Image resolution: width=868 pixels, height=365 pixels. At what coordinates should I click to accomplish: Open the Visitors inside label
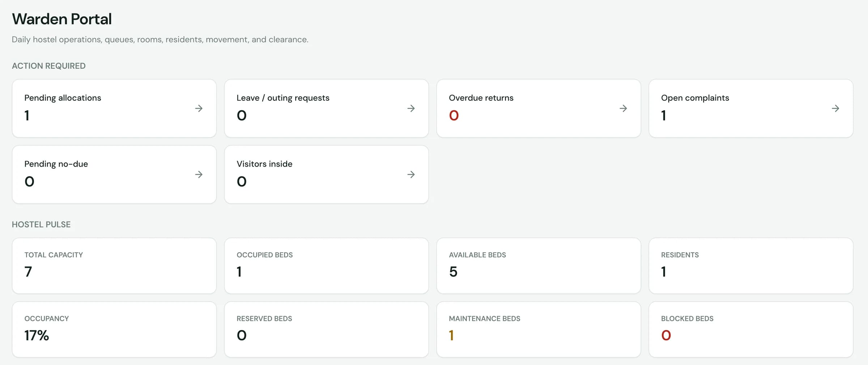click(x=264, y=164)
